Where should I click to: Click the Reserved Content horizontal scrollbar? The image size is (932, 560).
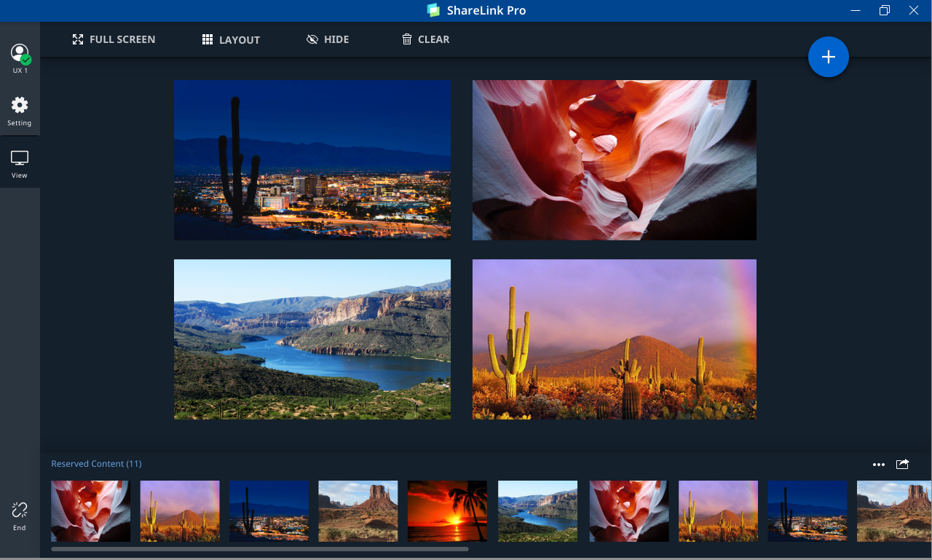259,549
